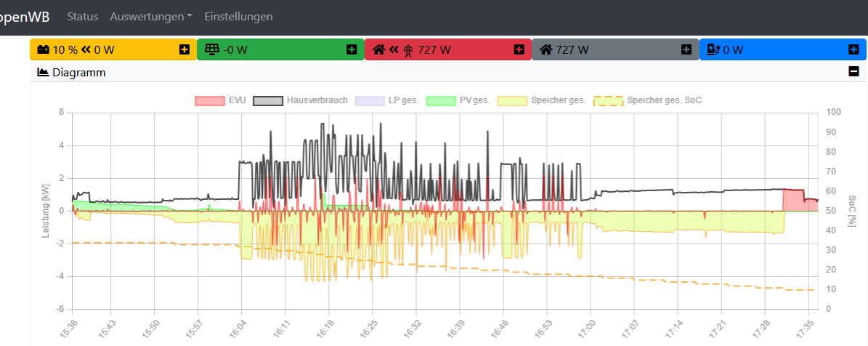Expand the red EVU grid card
The image size is (868, 346).
pyautogui.click(x=519, y=49)
